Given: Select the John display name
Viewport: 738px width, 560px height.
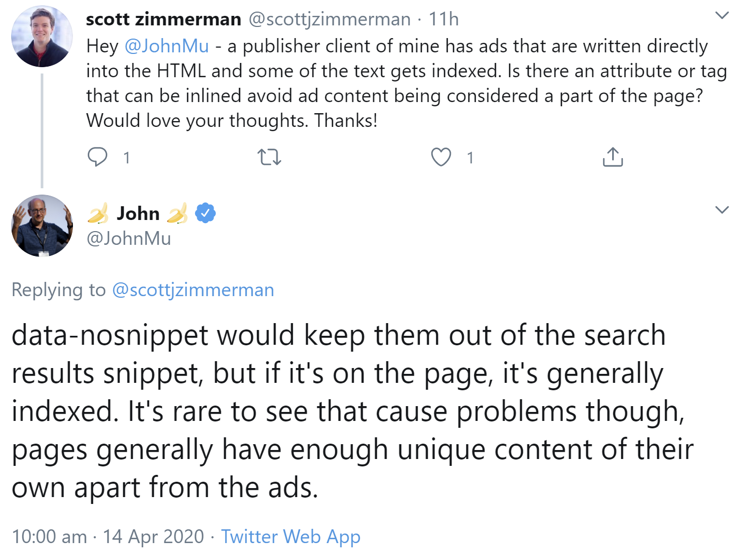Looking at the screenshot, I should coord(139,213).
